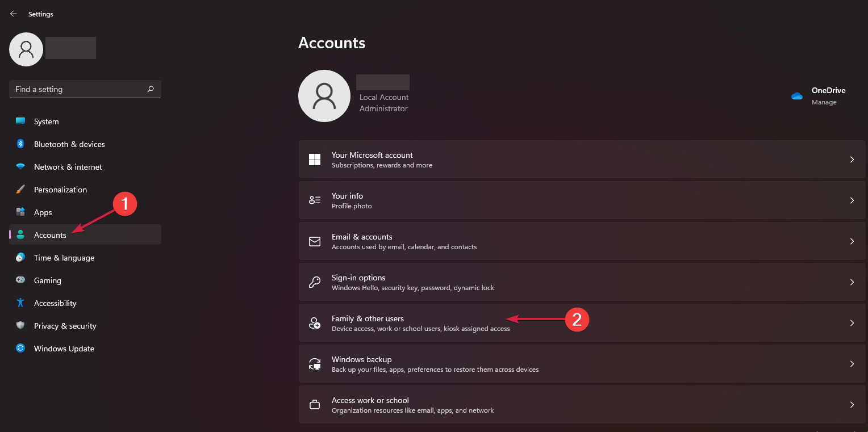
Task: Open Email & accounts settings
Action: (x=582, y=241)
